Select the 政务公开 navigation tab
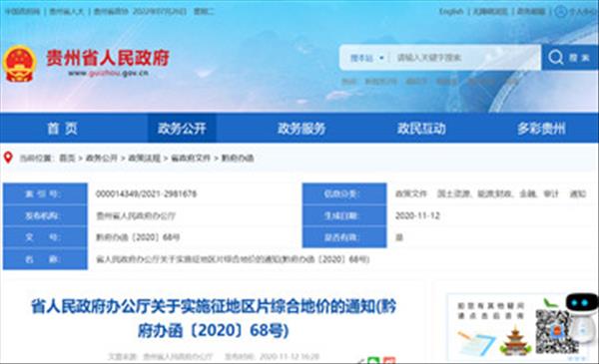 (x=182, y=129)
